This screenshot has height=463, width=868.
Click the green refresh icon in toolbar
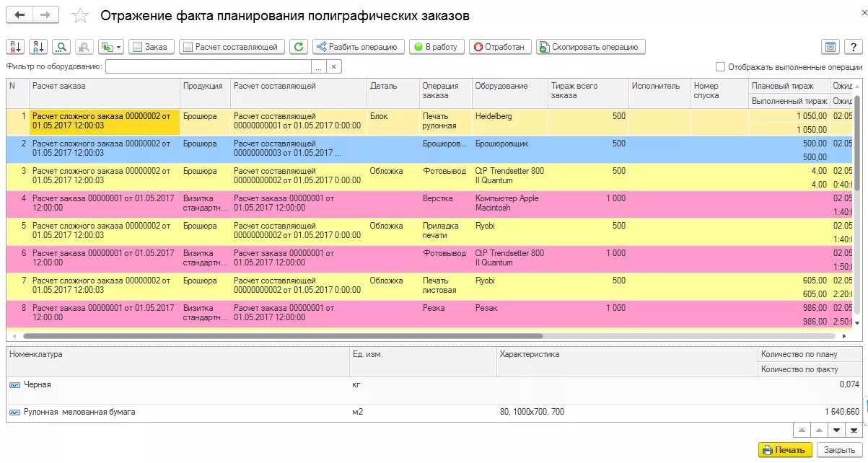coord(299,47)
